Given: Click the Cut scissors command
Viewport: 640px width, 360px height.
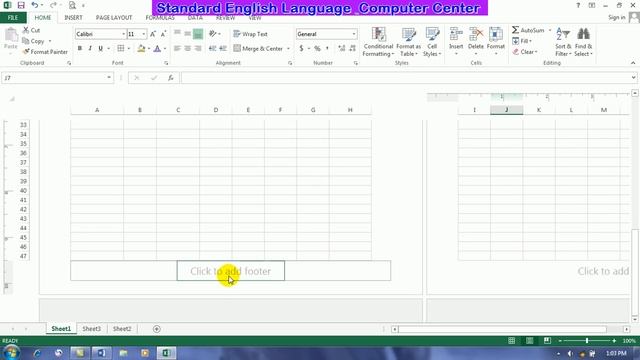Looking at the screenshot, I should (x=31, y=30).
